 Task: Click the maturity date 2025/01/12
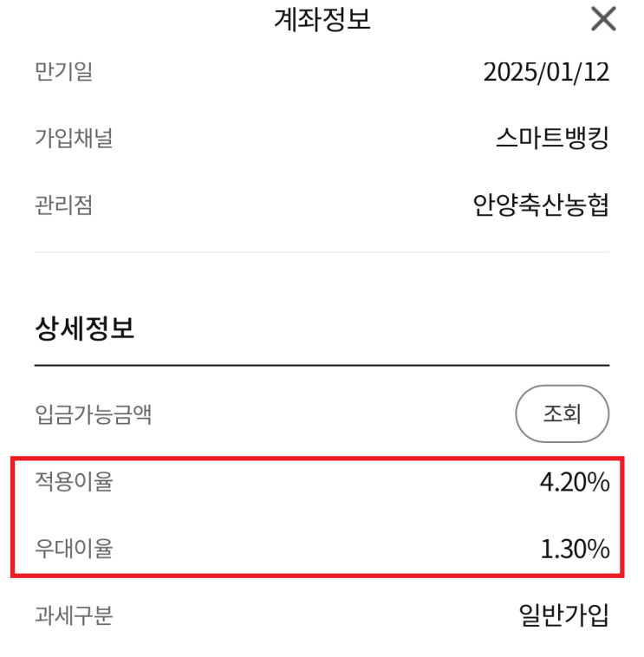(546, 72)
